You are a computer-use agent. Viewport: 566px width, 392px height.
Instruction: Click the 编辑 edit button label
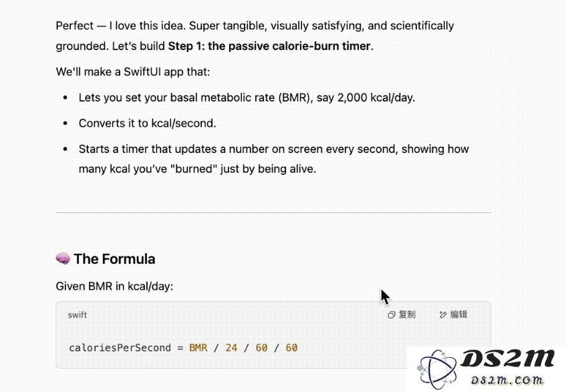pyautogui.click(x=459, y=315)
